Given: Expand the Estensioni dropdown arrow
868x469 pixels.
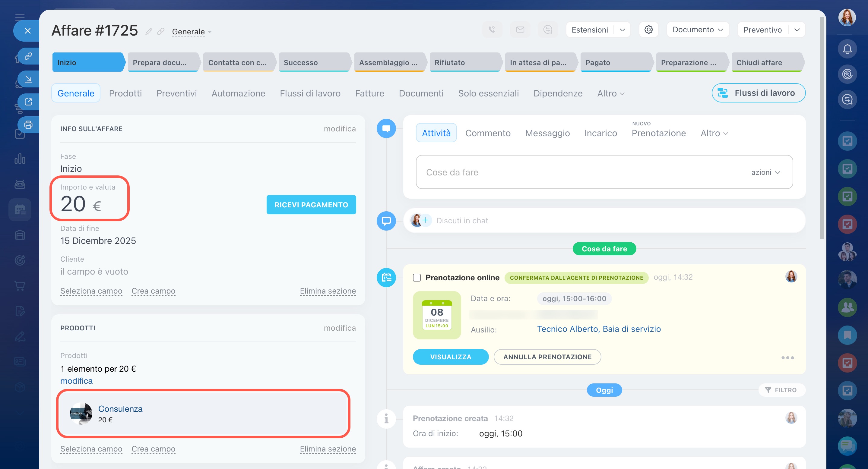Looking at the screenshot, I should [622, 30].
